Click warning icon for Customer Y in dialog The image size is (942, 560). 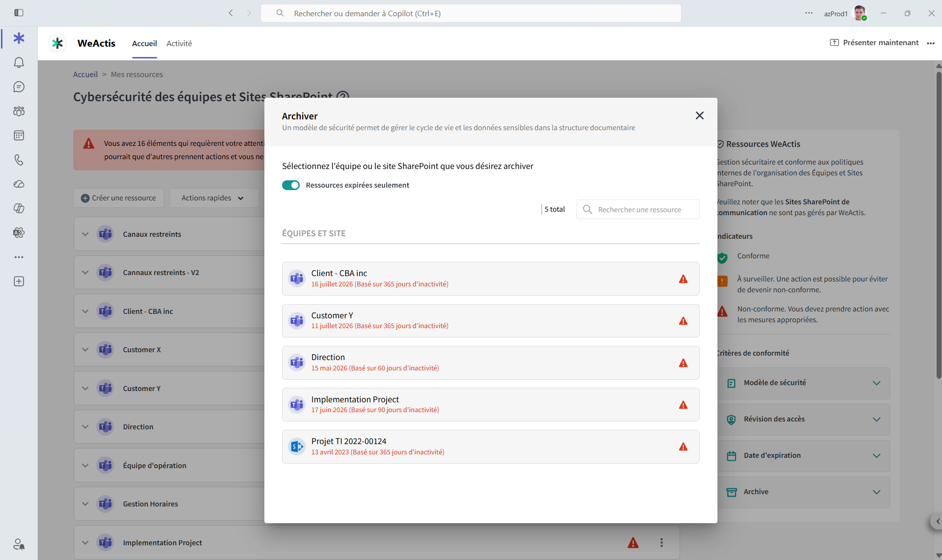[683, 321]
